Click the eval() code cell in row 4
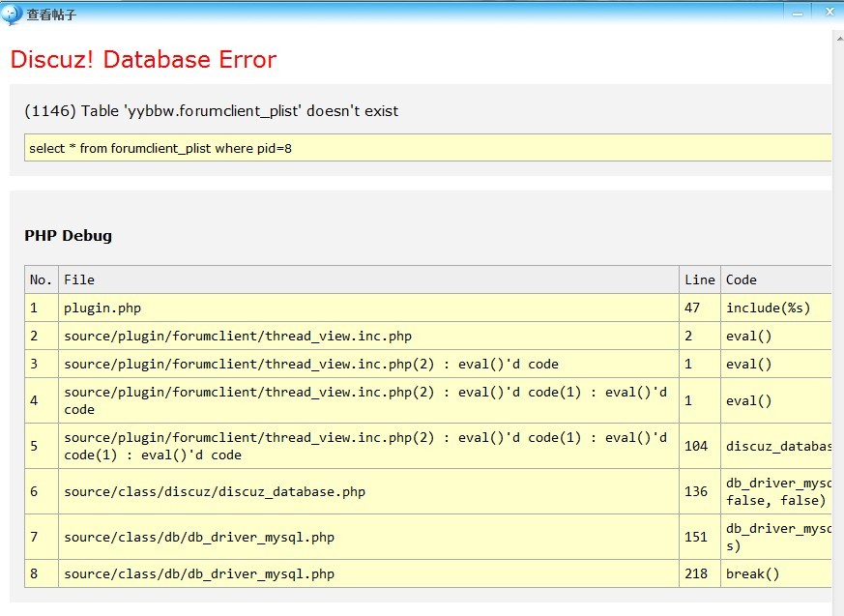844x616 pixels. tap(776, 400)
